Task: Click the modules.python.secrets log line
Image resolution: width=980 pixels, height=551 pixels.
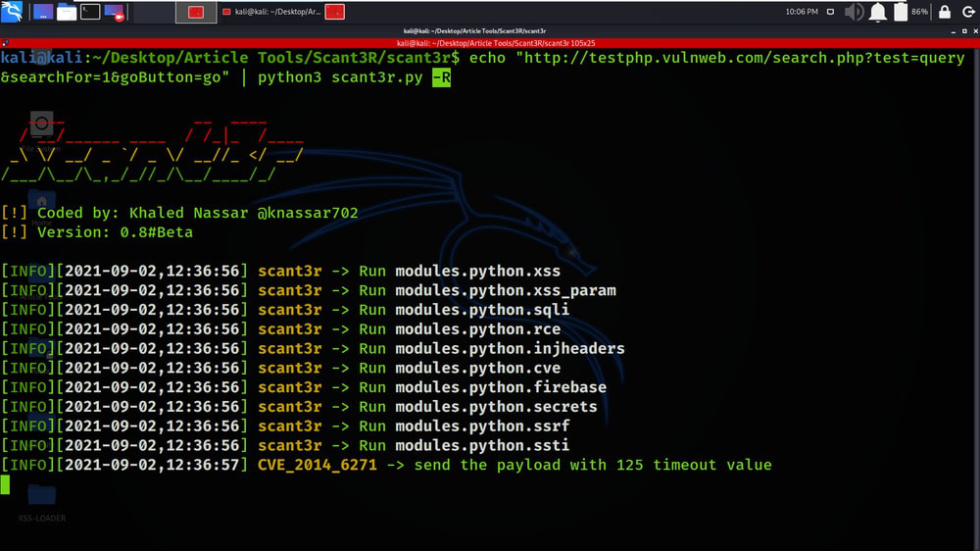Action: tap(299, 407)
